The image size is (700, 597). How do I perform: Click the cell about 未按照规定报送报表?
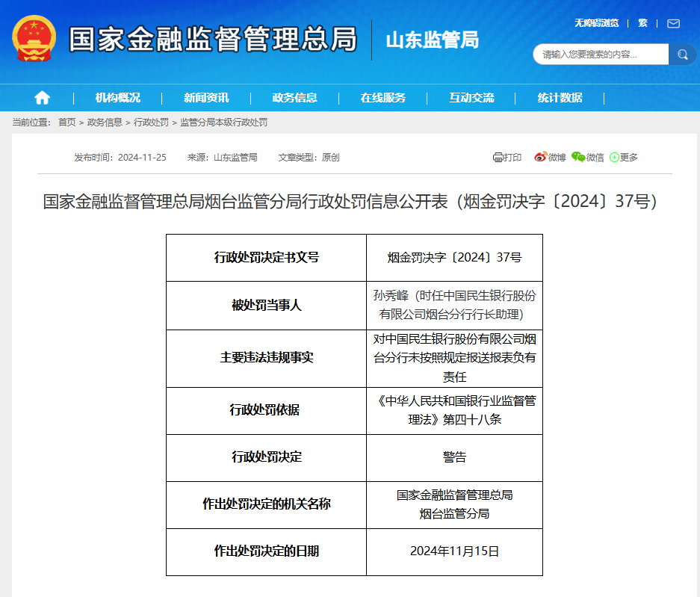tap(454, 359)
